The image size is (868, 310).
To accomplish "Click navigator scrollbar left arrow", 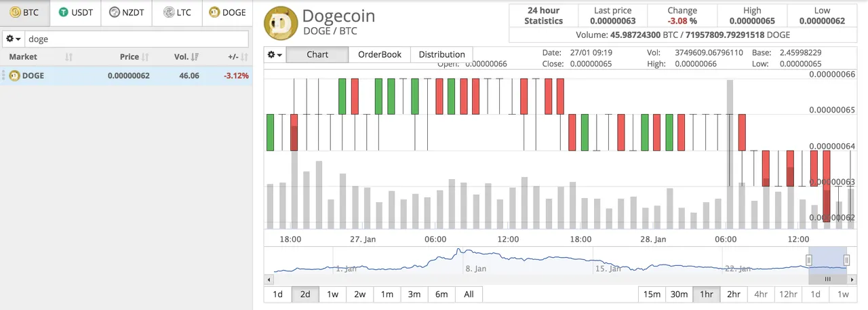I will [269, 279].
